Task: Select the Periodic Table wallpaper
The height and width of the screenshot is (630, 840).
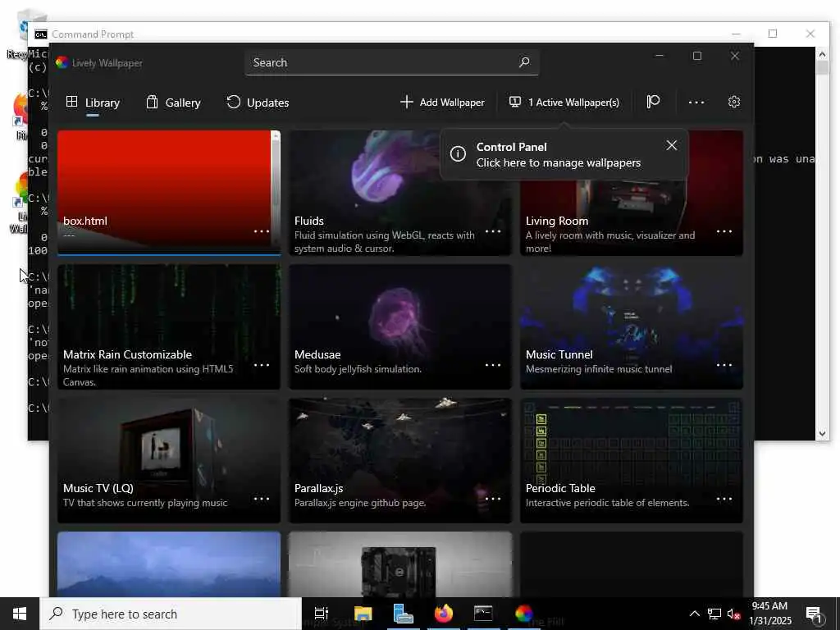Action: point(631,461)
